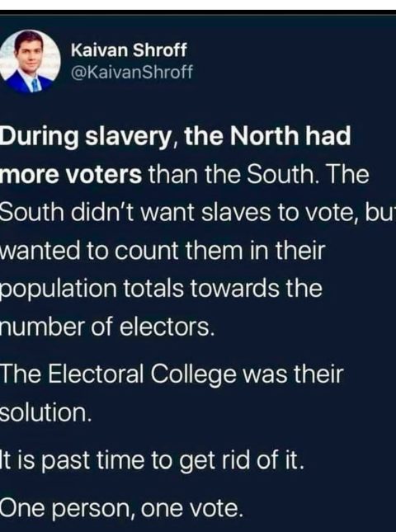The height and width of the screenshot is (532, 396).
Task: Select 'It is past time to get rid of it.'
Action: click(x=152, y=461)
